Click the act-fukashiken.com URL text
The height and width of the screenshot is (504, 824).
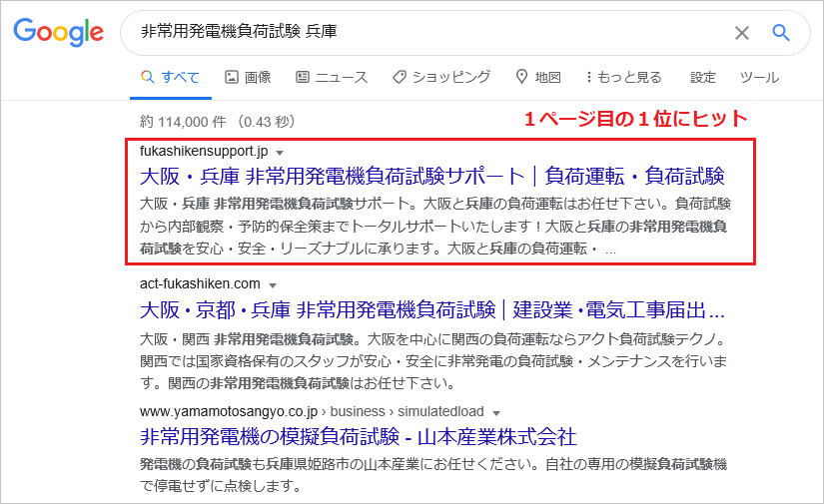pyautogui.click(x=200, y=283)
